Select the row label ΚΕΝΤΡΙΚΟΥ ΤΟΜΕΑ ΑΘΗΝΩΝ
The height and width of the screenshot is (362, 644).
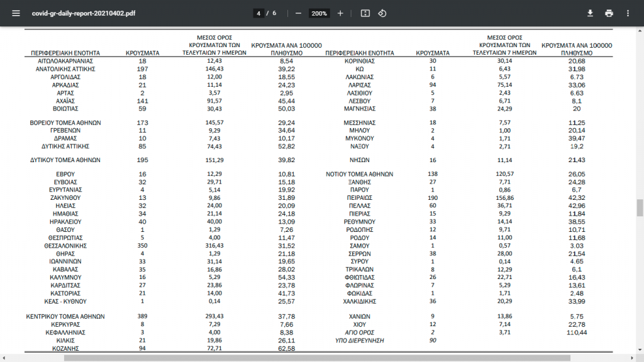point(65,317)
